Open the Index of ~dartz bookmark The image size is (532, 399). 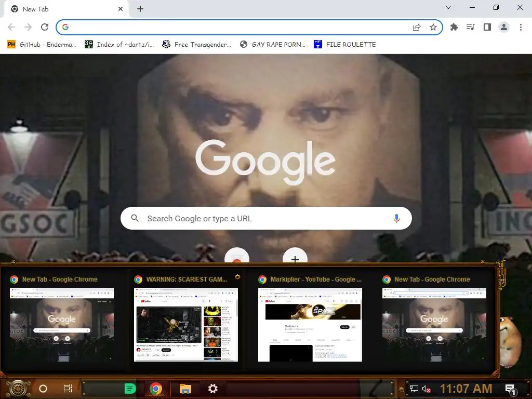[x=119, y=45]
